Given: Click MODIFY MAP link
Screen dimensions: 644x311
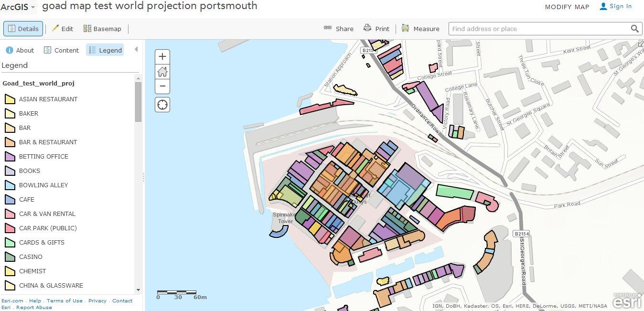Looking at the screenshot, I should point(567,7).
